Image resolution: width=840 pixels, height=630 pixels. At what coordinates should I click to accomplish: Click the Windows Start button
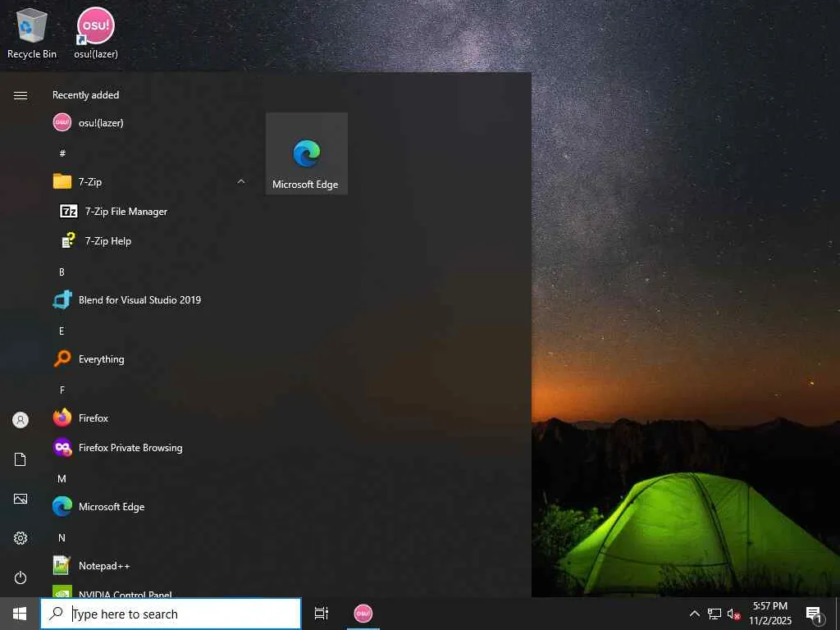(20, 614)
